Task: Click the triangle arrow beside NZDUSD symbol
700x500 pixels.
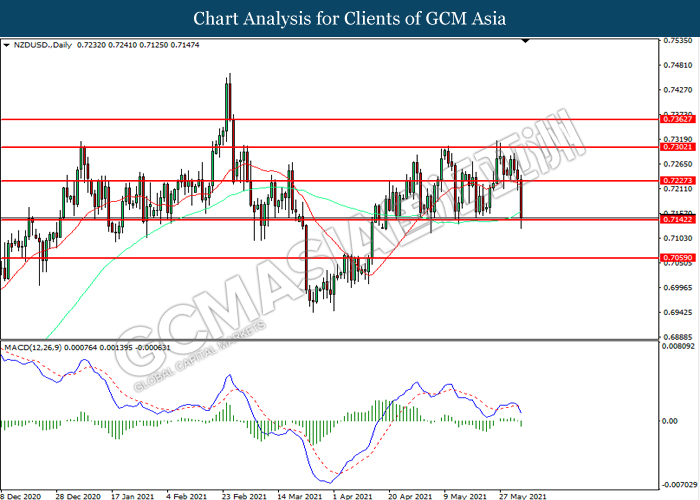Action: click(x=5, y=46)
